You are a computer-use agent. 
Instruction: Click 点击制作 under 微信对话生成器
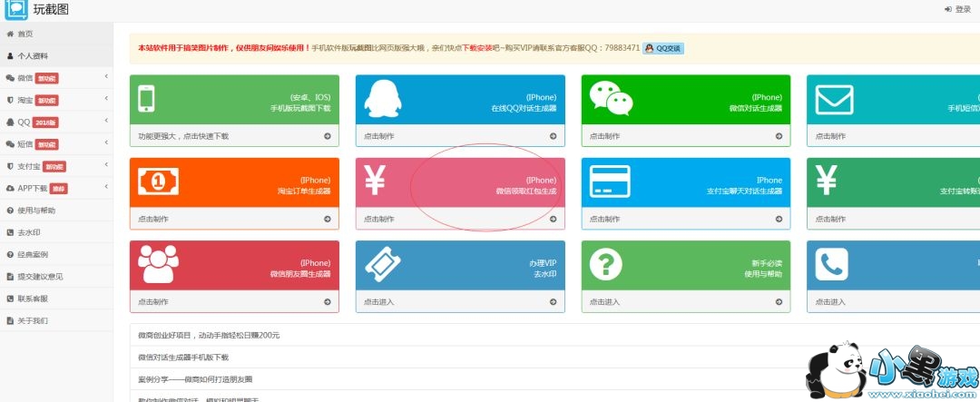click(604, 136)
